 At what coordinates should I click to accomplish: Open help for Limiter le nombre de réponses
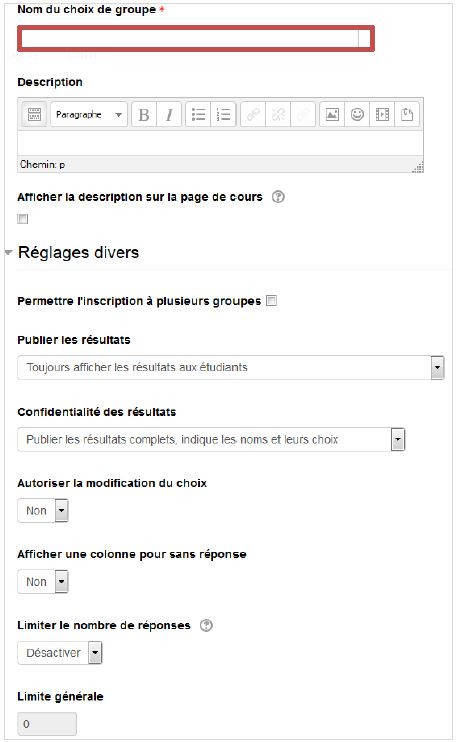point(206,625)
